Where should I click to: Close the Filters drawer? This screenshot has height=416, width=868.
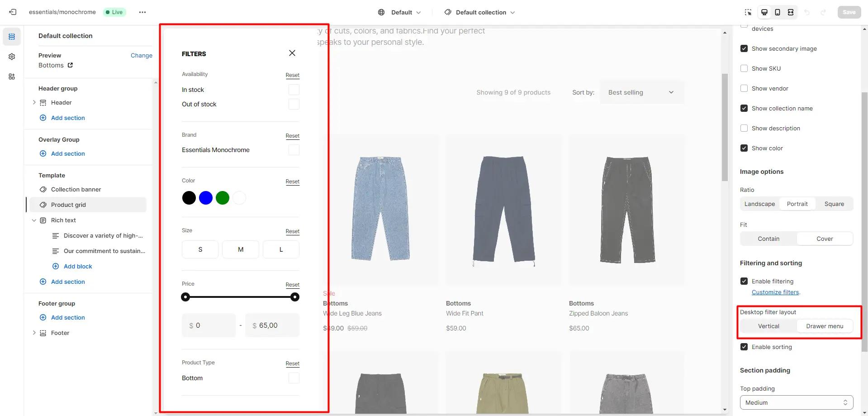click(x=292, y=53)
